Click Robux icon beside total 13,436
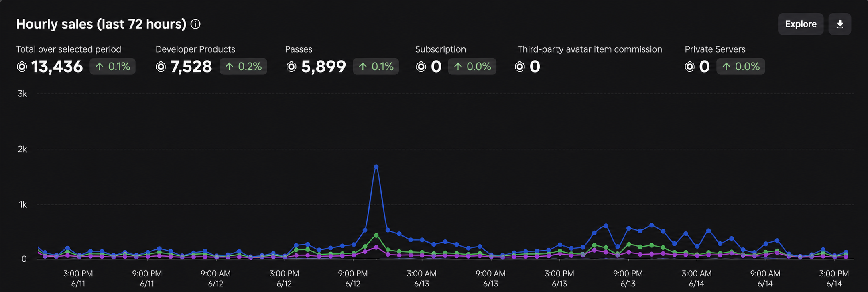The height and width of the screenshot is (292, 868). (x=22, y=67)
